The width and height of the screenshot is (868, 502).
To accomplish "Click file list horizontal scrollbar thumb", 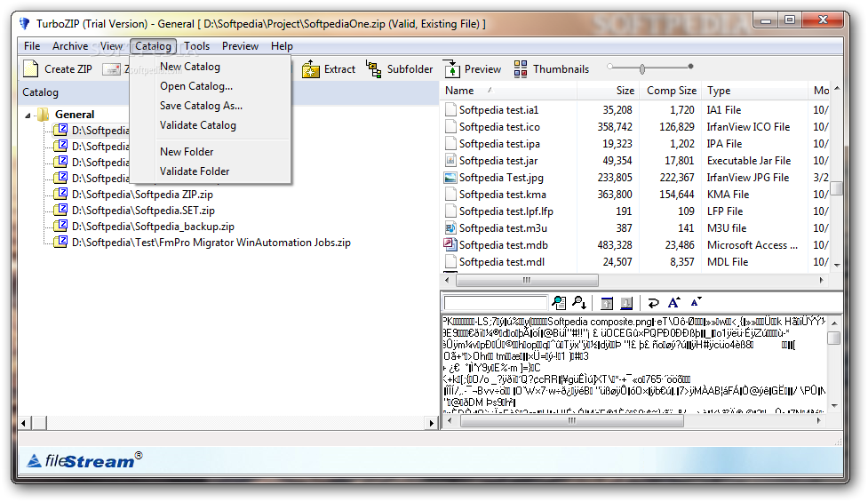I will tap(527, 280).
